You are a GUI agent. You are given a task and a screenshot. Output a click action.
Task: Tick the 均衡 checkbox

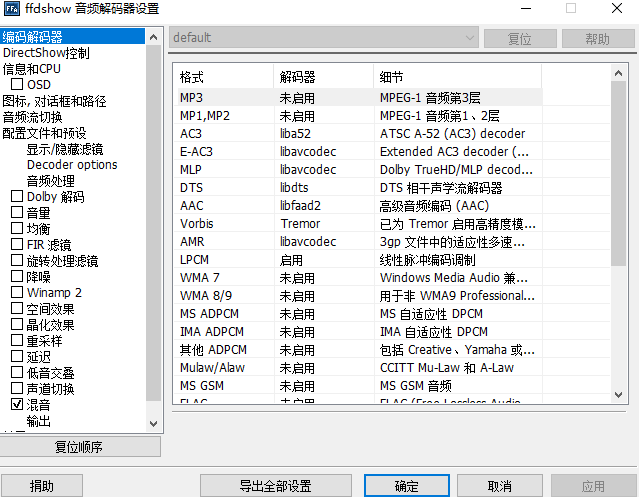click(x=17, y=228)
